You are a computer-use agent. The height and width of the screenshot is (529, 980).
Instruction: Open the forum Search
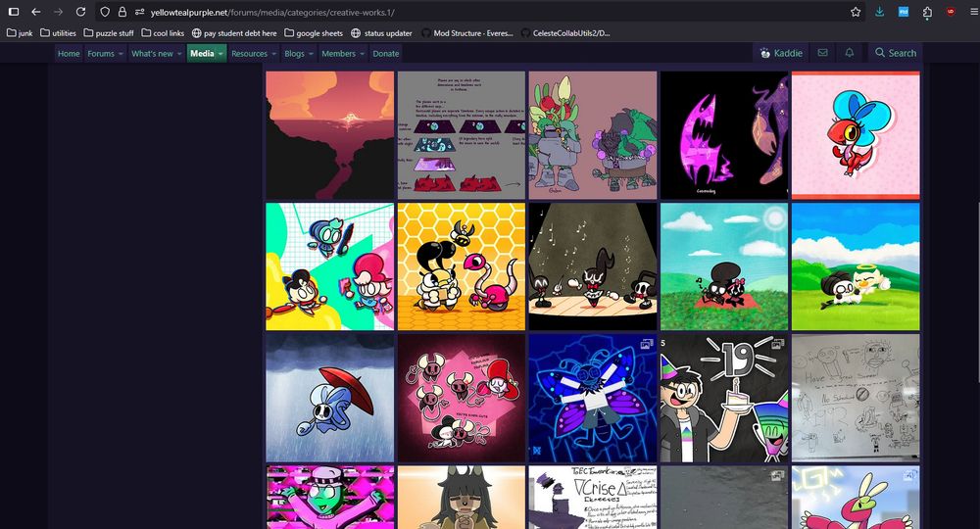click(895, 53)
